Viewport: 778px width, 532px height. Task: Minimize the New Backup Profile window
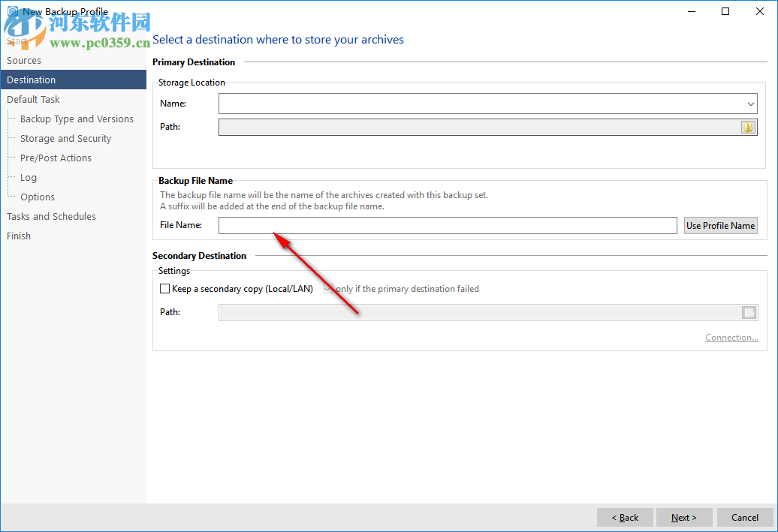tap(692, 11)
